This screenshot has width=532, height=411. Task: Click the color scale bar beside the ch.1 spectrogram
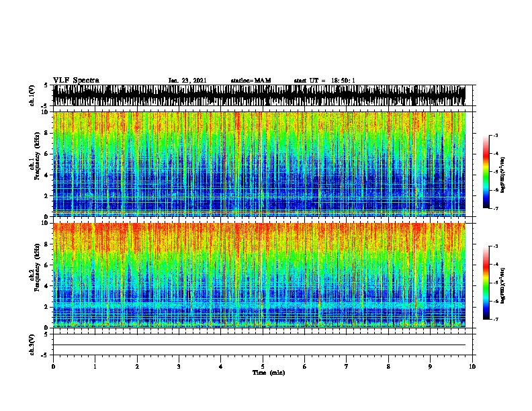486,172
